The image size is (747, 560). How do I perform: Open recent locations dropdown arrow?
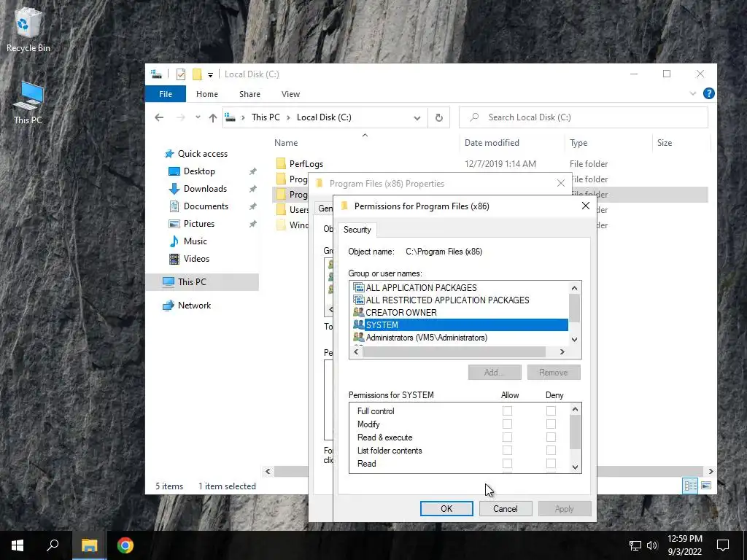[198, 117]
